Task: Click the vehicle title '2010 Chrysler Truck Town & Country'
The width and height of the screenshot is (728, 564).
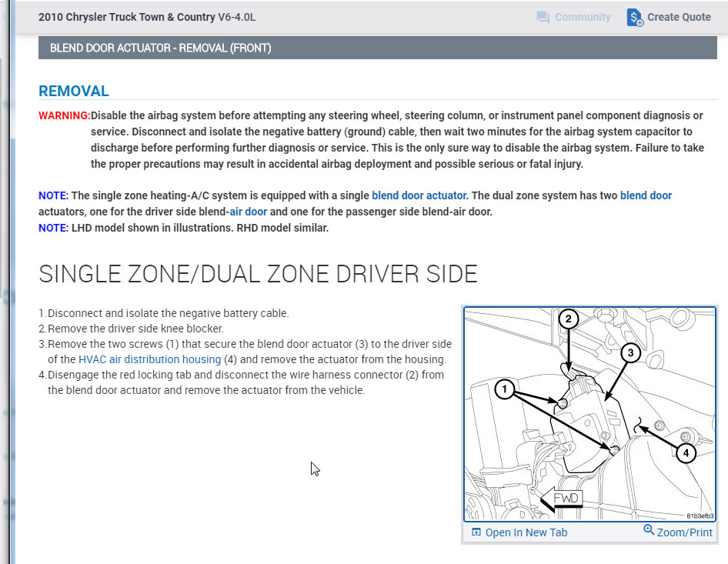Action: 127,17
